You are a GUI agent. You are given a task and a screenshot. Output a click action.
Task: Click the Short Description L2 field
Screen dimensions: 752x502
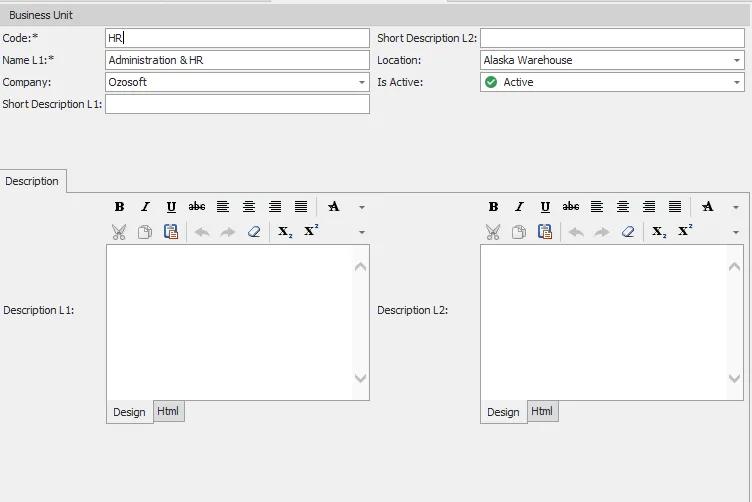click(x=612, y=38)
